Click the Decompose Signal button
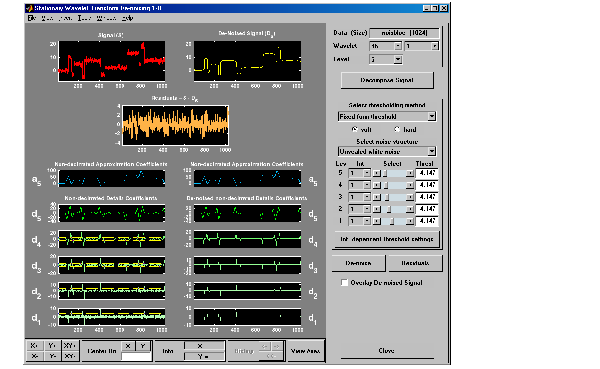The width and height of the screenshot is (600, 369). point(387,80)
